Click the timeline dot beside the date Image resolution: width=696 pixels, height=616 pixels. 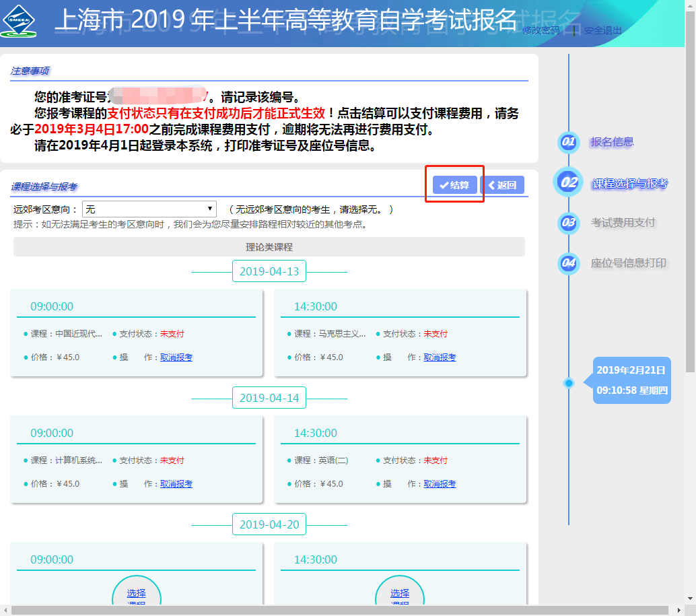[x=569, y=383]
